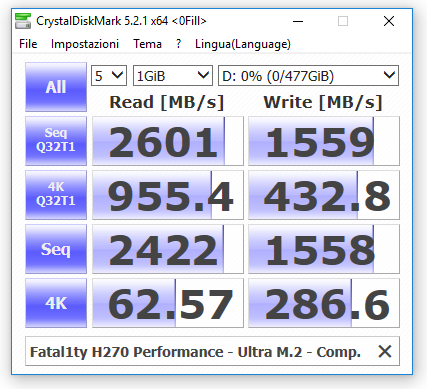Open the Tema menu
Image resolution: width=427 pixels, height=389 pixels.
click(x=147, y=44)
